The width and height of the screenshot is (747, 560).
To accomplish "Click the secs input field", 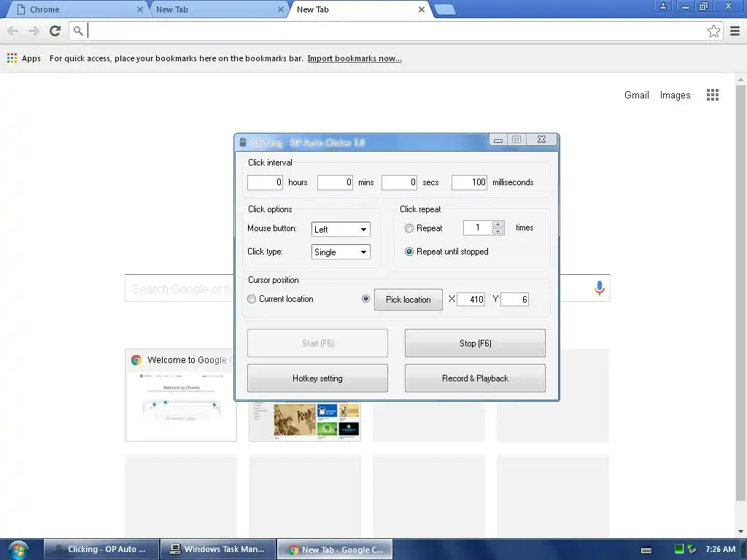I will (399, 182).
